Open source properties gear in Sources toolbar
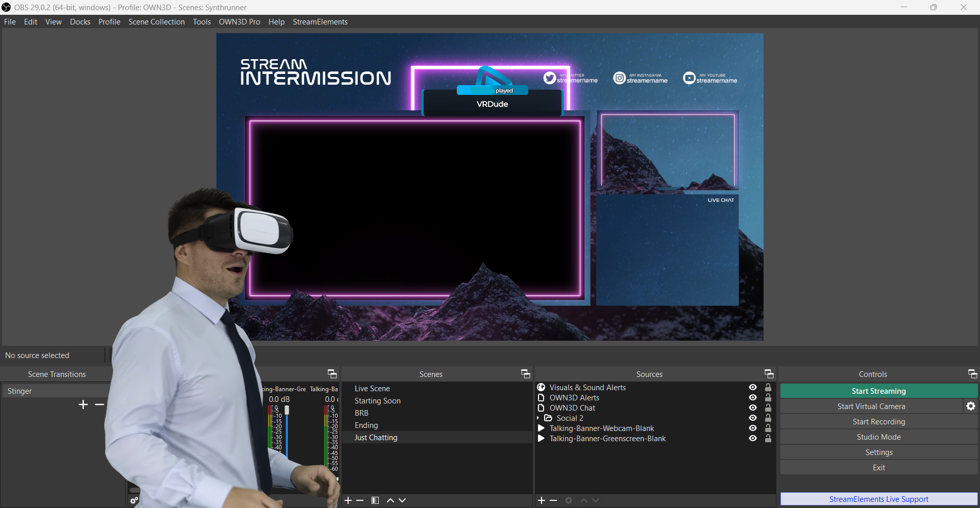The width and height of the screenshot is (980, 508). [569, 500]
